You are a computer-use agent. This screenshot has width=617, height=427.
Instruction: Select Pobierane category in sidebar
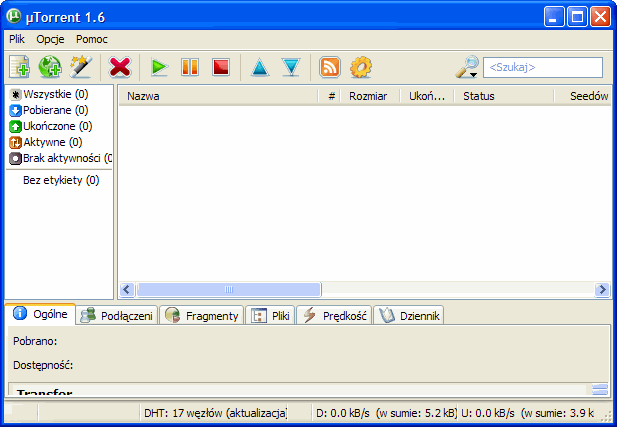pos(54,110)
